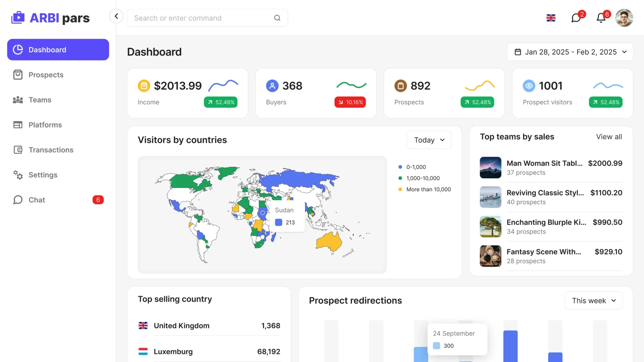This screenshot has height=362, width=644.
Task: Open Enchanting Blurple Ki... team entry
Action: coord(551,227)
